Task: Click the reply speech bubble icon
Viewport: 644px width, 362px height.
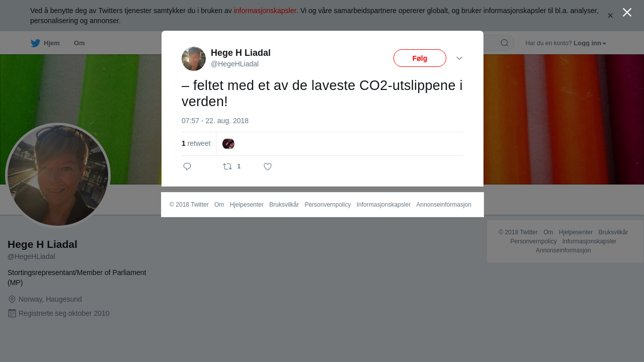Action: (187, 166)
